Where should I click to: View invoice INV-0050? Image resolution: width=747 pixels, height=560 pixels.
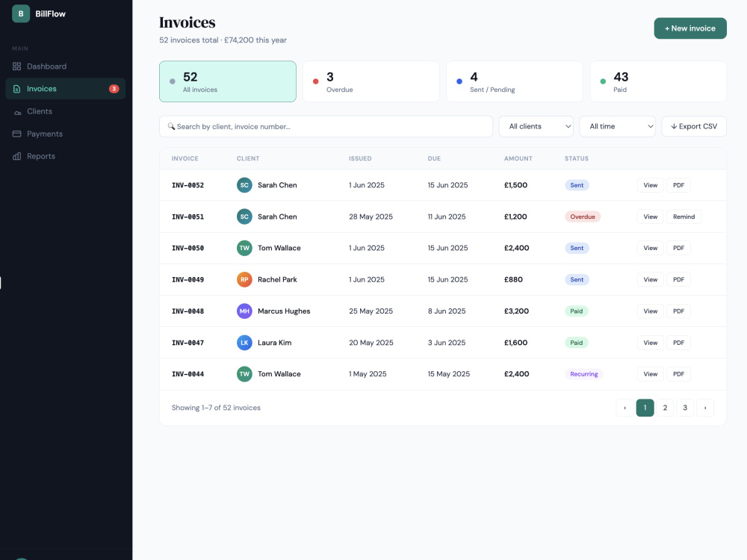[651, 248]
